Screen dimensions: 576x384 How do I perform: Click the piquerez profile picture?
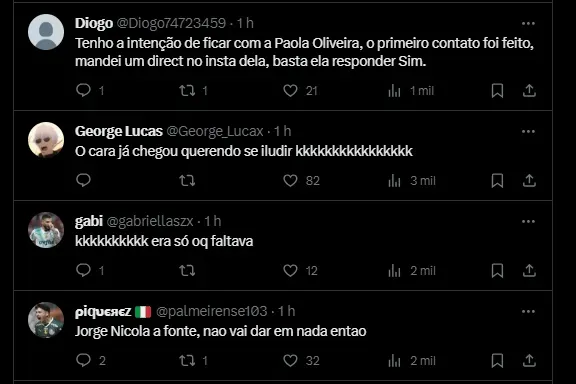(x=46, y=320)
